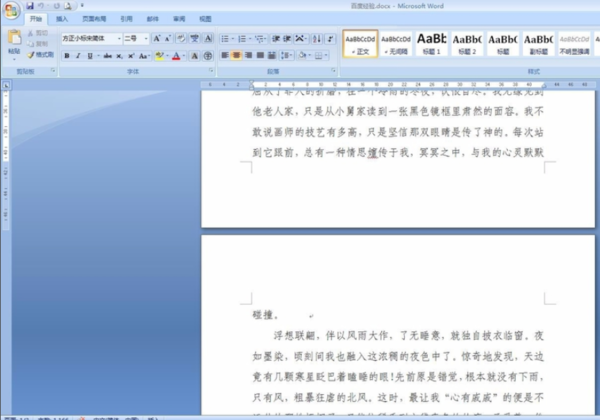Apply the 无间隔 (No Spacing) style
This screenshot has height=420, width=600.
point(396,44)
